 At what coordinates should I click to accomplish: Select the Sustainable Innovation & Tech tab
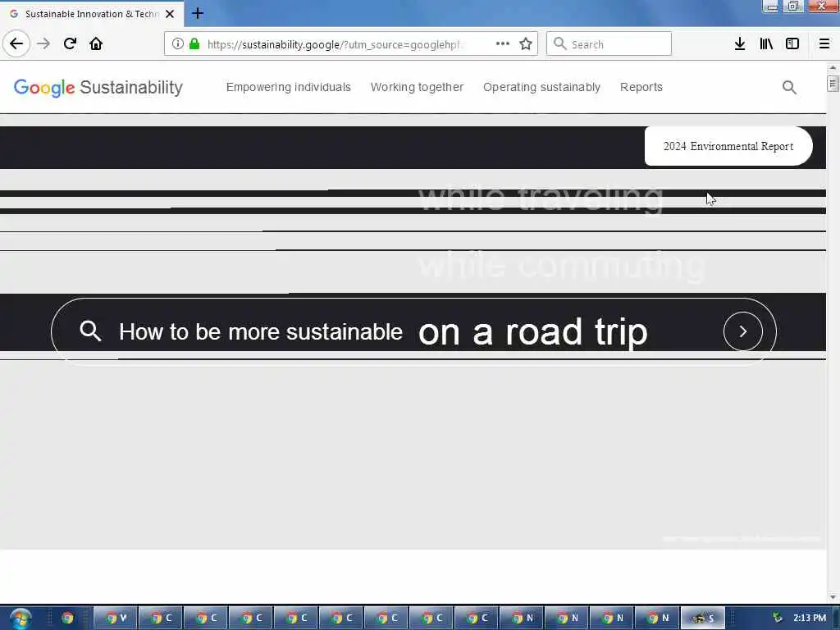[x=91, y=14]
